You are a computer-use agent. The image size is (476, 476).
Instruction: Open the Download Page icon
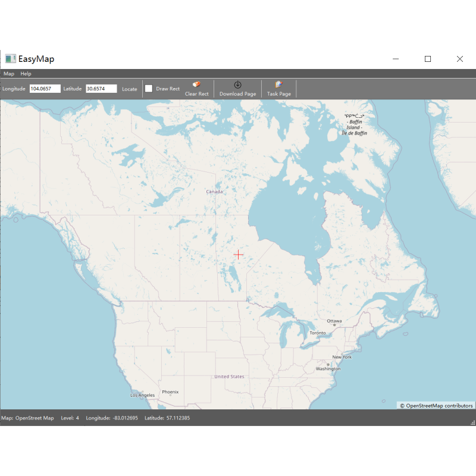[x=237, y=85]
